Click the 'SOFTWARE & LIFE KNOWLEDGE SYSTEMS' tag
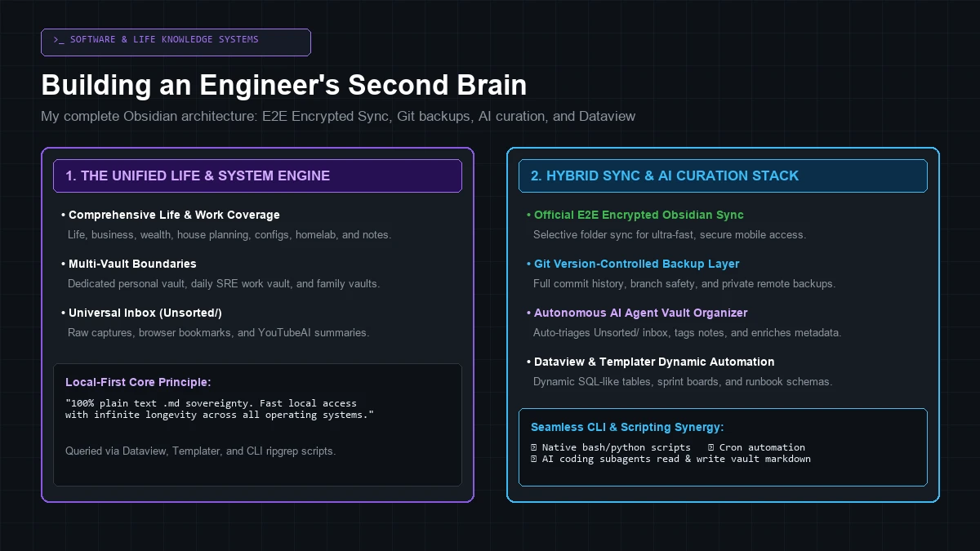The height and width of the screenshot is (551, 980). 176,42
